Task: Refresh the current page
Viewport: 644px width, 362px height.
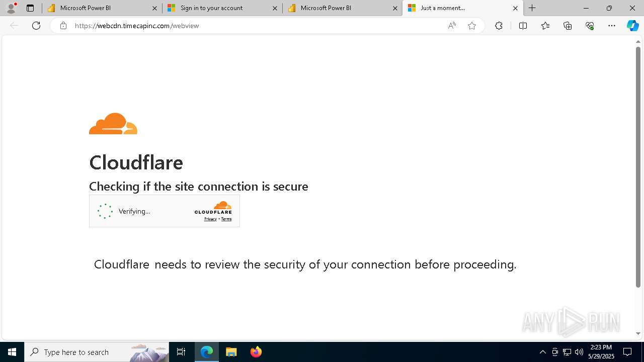Action: pos(36,26)
